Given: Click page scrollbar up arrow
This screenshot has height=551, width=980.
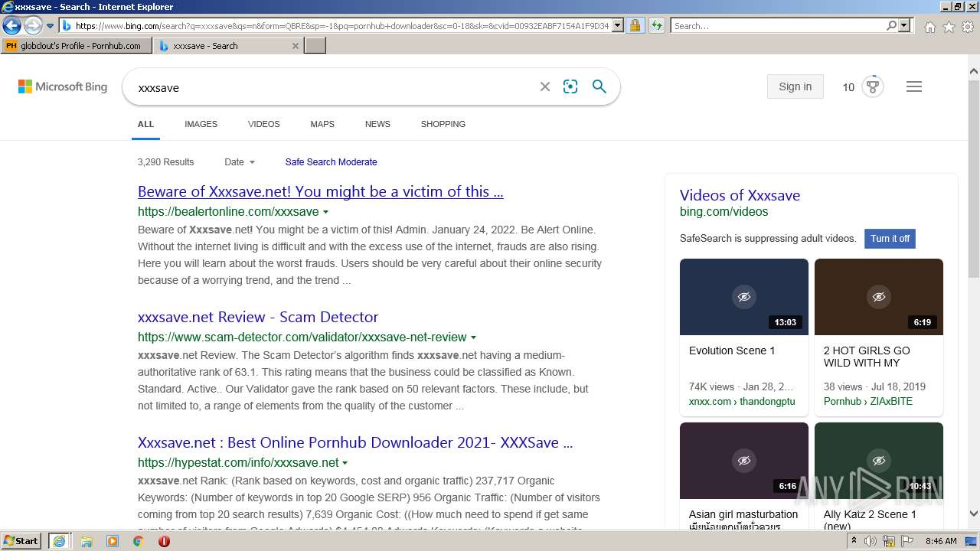Looking at the screenshot, I should (x=973, y=71).
